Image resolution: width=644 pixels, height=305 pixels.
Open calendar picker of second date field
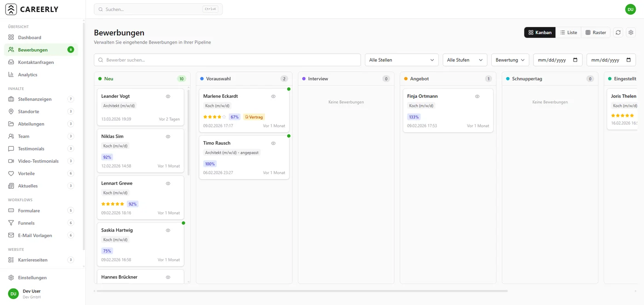(x=629, y=60)
